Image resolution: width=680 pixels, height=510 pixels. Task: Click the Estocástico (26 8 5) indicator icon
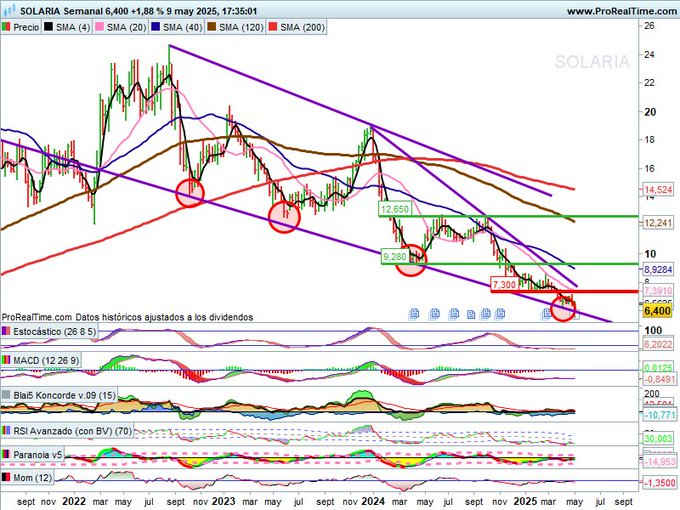point(6,332)
